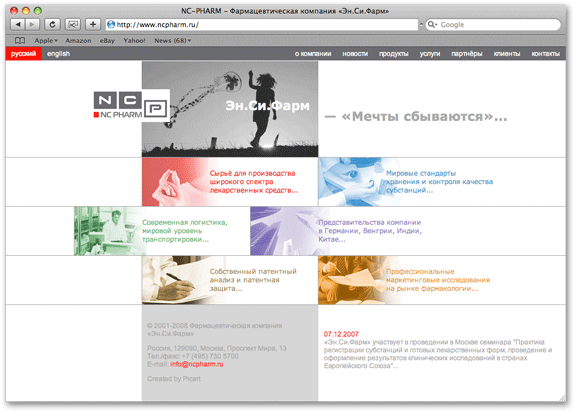The height and width of the screenshot is (419, 580).
Task: Select the русский language tab
Action: click(23, 54)
